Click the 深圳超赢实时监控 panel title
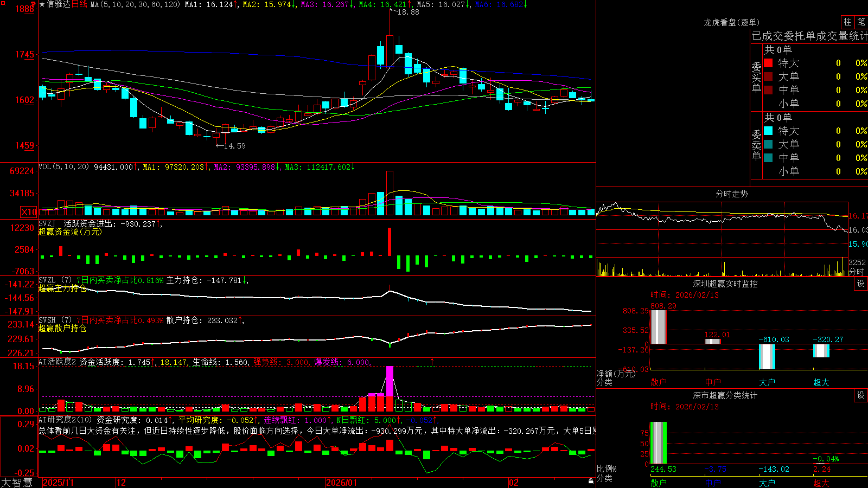The image size is (868, 488). coord(725,284)
